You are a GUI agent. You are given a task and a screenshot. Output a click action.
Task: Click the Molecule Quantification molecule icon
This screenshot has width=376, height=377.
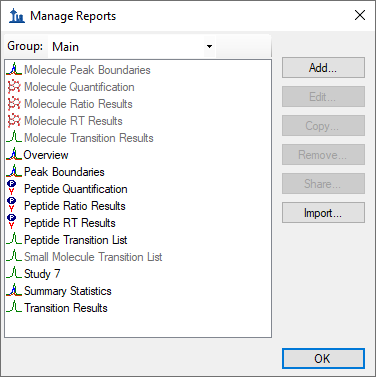click(x=14, y=87)
